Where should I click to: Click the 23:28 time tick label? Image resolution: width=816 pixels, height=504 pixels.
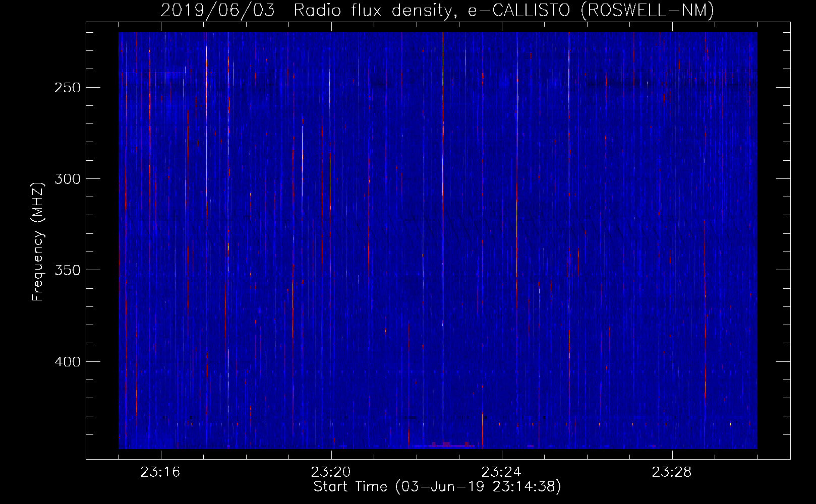(672, 472)
